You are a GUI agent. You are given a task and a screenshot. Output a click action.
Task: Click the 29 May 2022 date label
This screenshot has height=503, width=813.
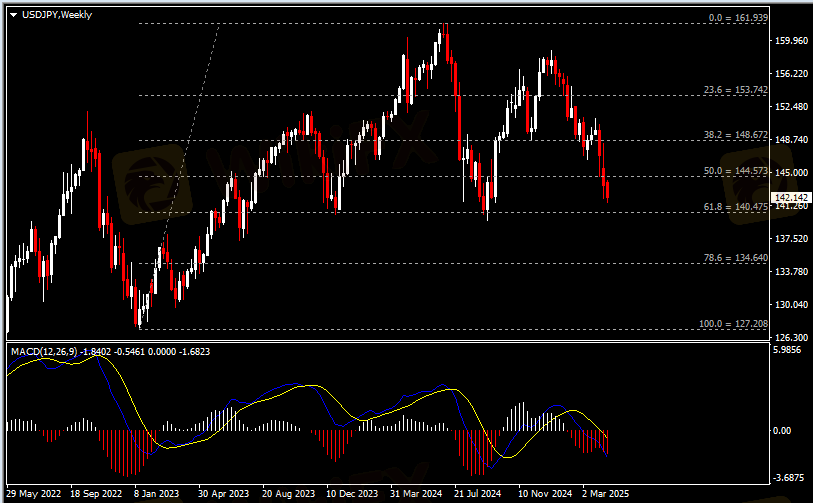34,494
